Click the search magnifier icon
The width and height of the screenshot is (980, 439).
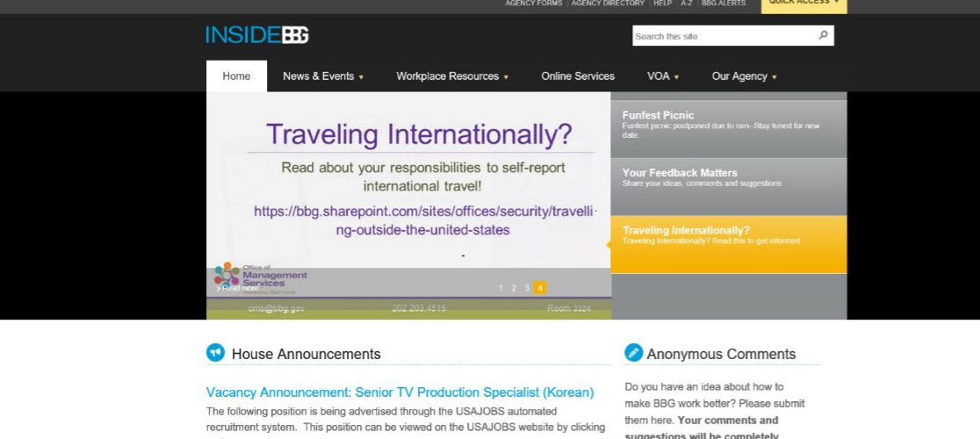coord(823,36)
